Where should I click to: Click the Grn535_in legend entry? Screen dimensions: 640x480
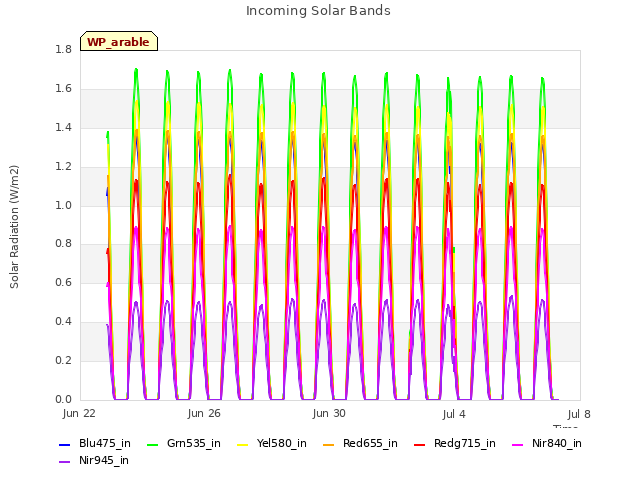coord(184,444)
